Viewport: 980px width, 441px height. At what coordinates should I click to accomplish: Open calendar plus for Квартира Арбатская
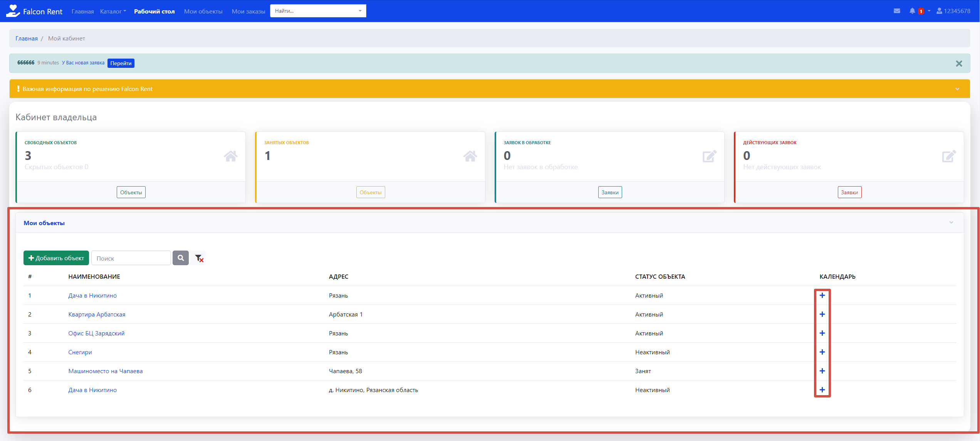[822, 314]
